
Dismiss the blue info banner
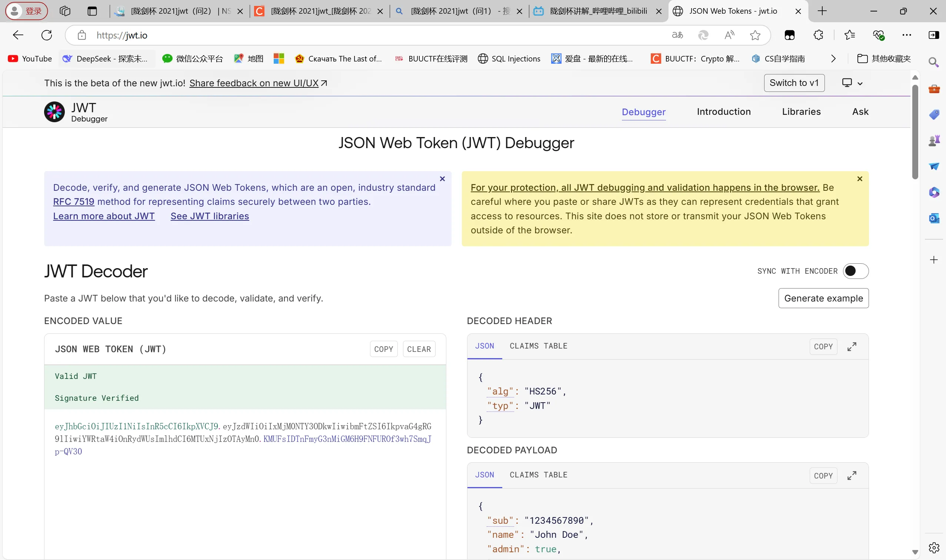click(442, 179)
